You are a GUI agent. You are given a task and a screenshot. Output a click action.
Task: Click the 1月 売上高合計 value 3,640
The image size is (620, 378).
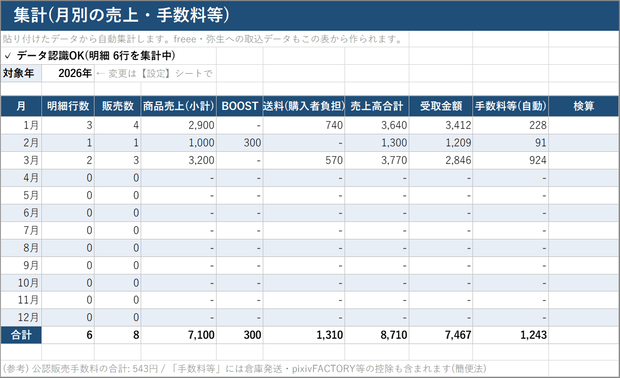tap(394, 125)
